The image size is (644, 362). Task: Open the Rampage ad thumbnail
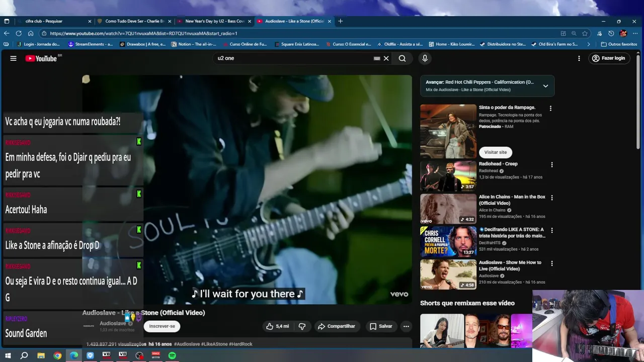[448, 131]
